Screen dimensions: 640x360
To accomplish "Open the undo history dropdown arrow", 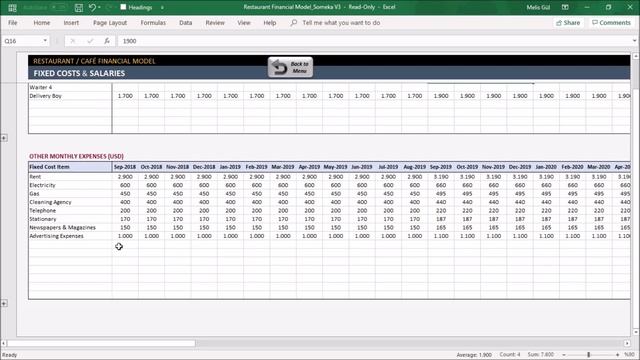I will click(99, 7).
